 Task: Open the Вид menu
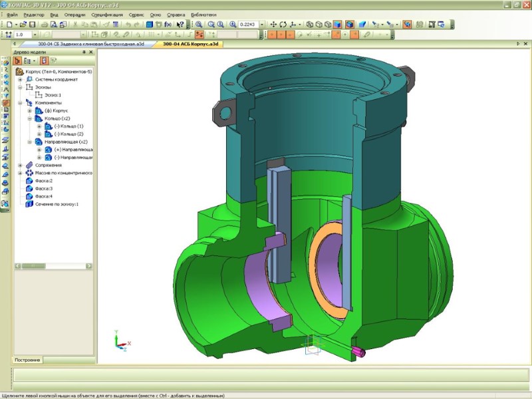coord(55,15)
